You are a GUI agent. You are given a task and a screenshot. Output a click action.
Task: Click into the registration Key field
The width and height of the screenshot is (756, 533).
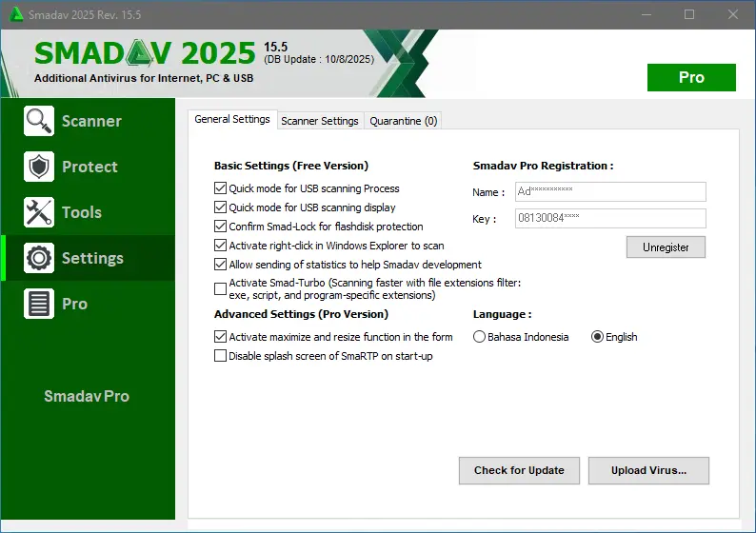610,218
